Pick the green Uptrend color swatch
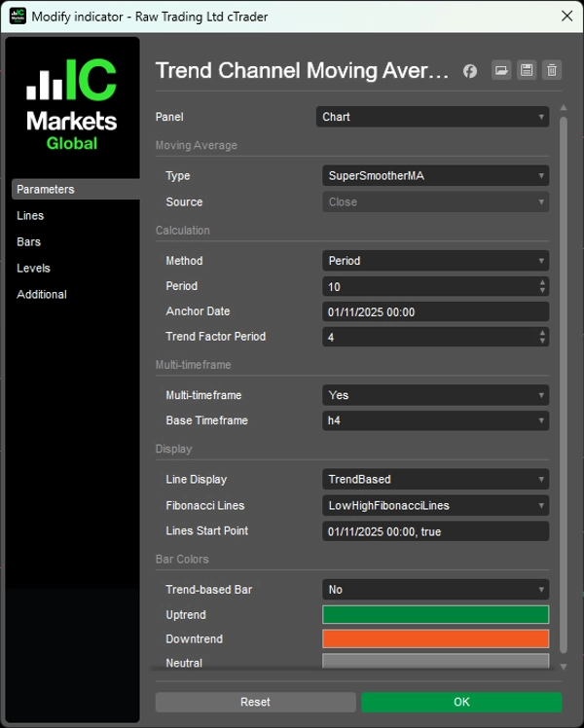 pyautogui.click(x=435, y=615)
